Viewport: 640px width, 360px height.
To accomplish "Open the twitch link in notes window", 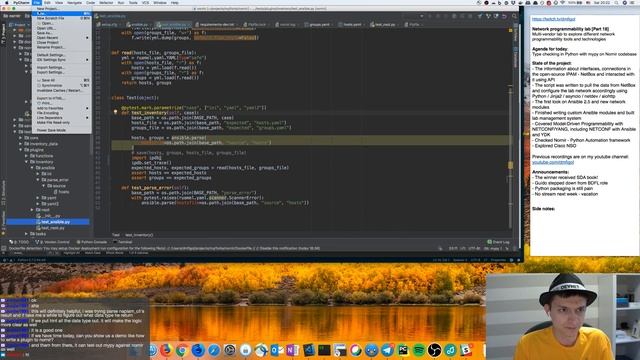I will (x=553, y=19).
